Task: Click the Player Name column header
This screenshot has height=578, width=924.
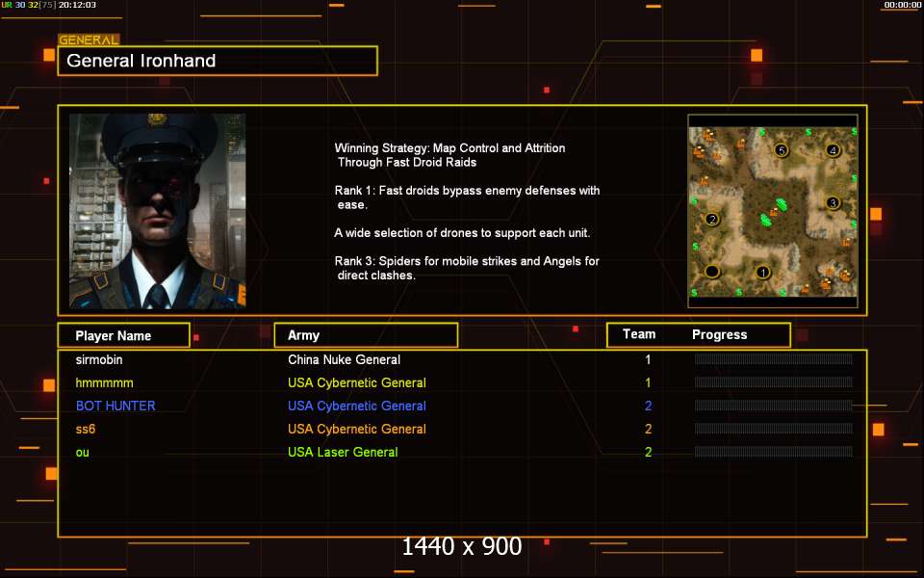Action: click(124, 335)
